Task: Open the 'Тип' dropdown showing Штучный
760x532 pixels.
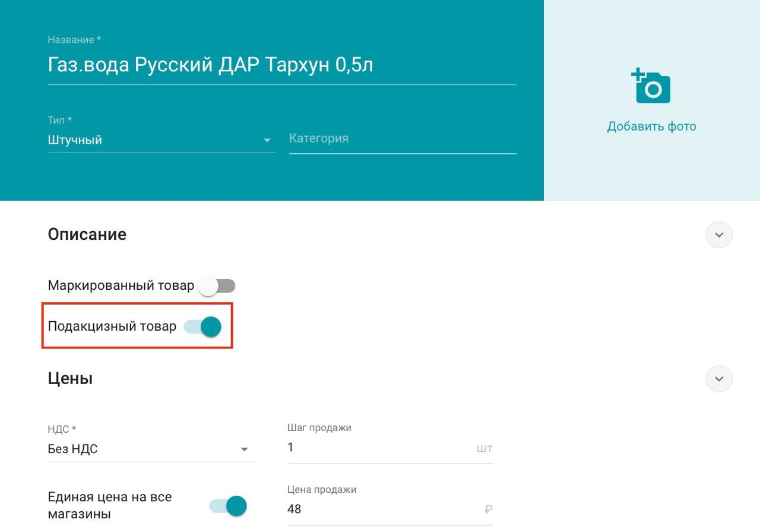Action: point(161,140)
